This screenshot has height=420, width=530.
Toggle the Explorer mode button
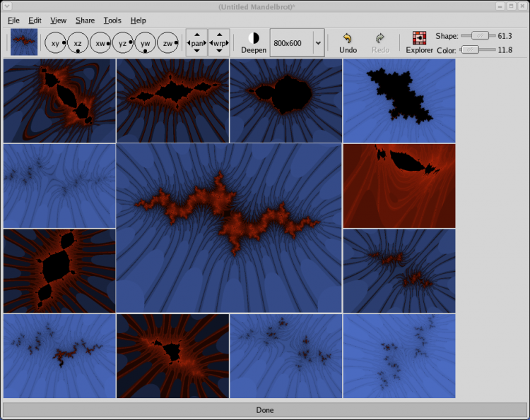pyautogui.click(x=419, y=42)
